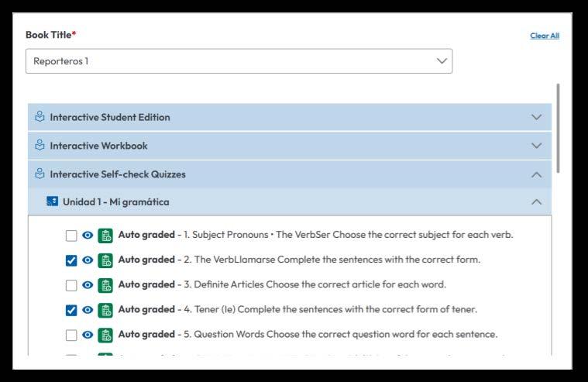The height and width of the screenshot is (382, 588).
Task: Uncheck the VerbLlamarse quiz checkbox
Action: click(x=71, y=260)
